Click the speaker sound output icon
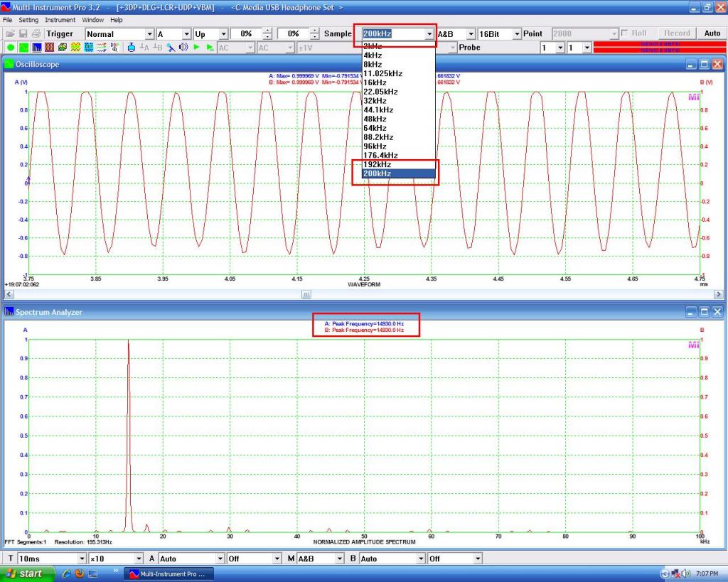 pyautogui.click(x=183, y=48)
